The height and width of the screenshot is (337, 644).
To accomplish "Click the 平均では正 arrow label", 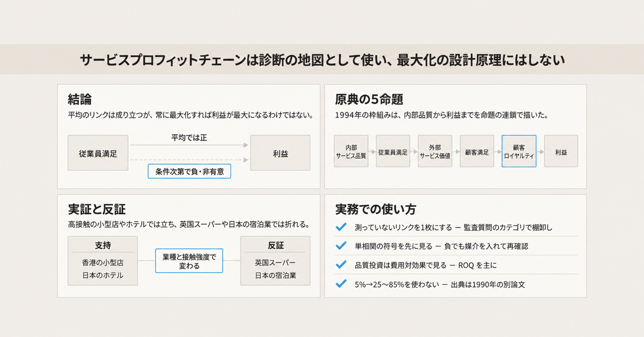I will click(189, 137).
